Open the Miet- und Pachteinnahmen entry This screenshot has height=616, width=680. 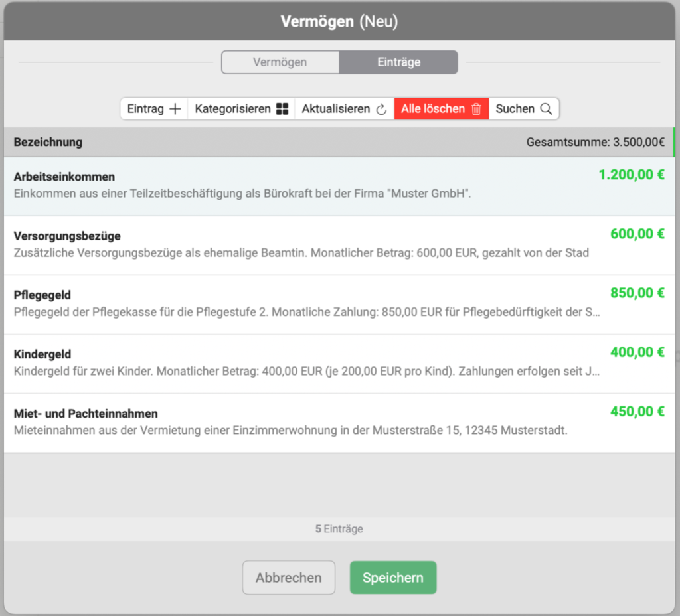(86, 414)
